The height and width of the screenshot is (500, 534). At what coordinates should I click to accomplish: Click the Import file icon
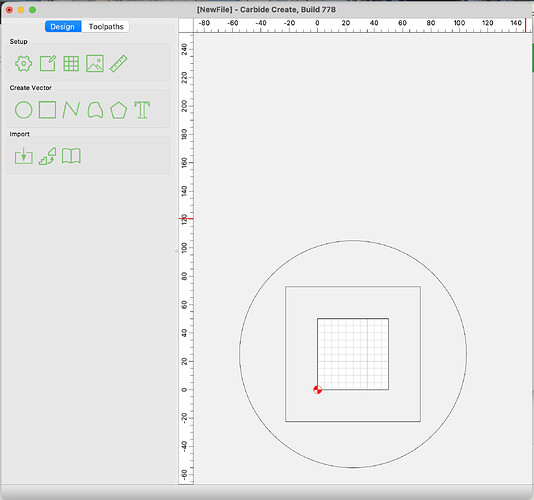coord(24,156)
